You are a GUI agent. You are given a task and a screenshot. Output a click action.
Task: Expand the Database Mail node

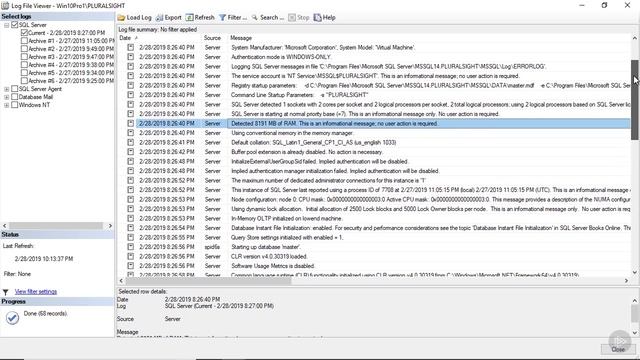[7, 97]
